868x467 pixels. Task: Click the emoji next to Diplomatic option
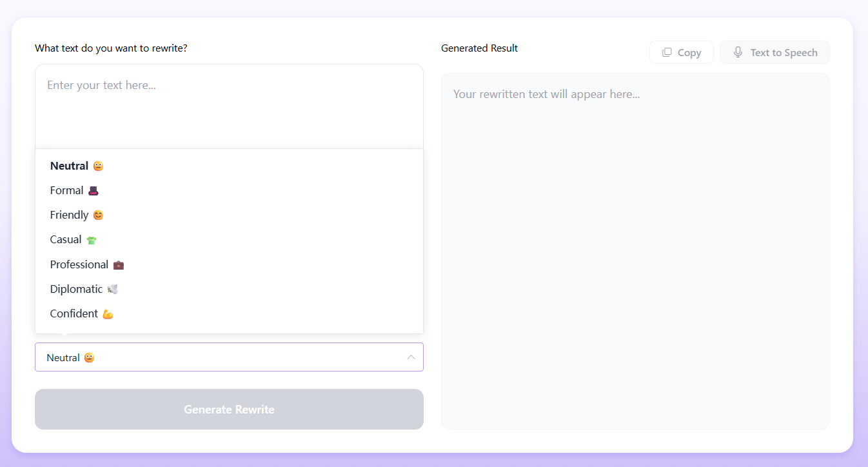pos(113,289)
